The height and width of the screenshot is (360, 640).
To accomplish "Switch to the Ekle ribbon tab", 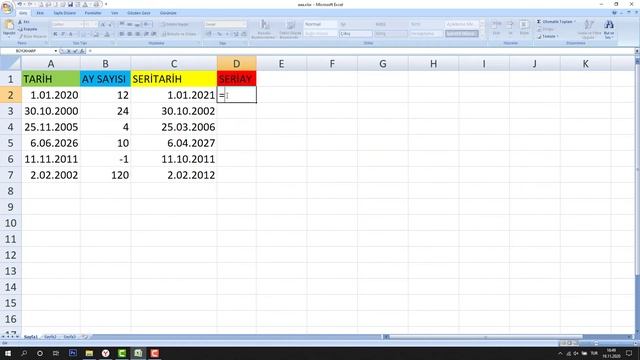I will (x=40, y=13).
